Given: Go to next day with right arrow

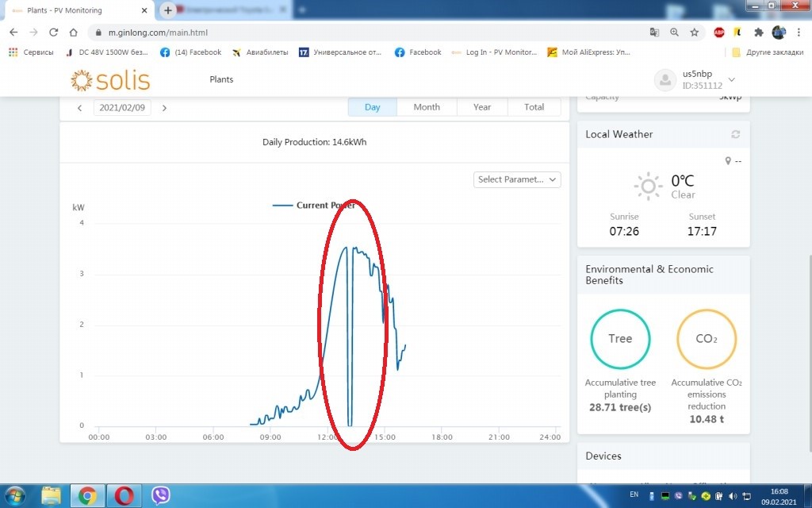Looking at the screenshot, I should 164,108.
